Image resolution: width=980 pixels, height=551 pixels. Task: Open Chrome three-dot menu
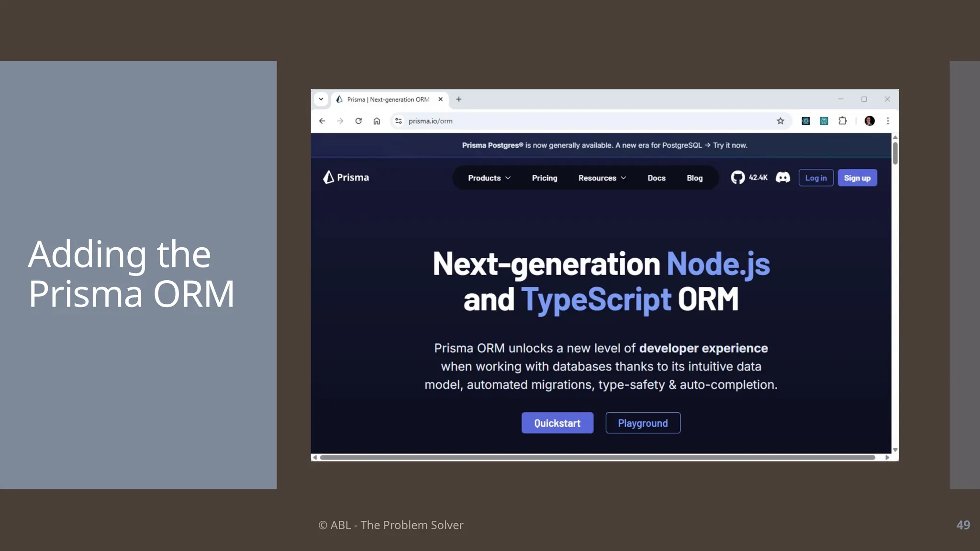pos(888,121)
